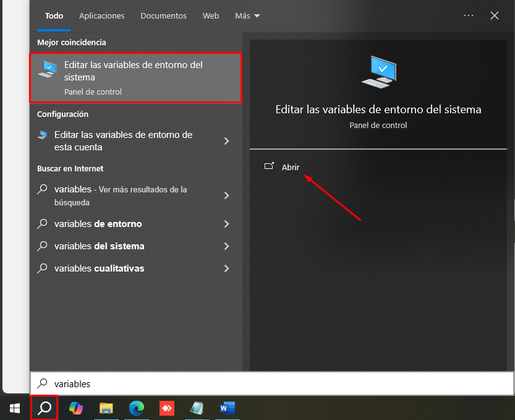The width and height of the screenshot is (515, 420).
Task: Click the Windows Start button
Action: [14, 408]
